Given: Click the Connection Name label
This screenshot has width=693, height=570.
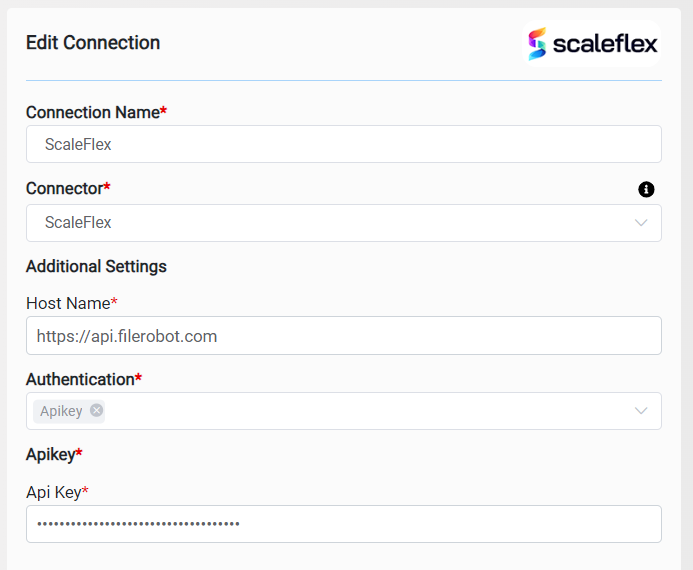Looking at the screenshot, I should click(93, 112).
